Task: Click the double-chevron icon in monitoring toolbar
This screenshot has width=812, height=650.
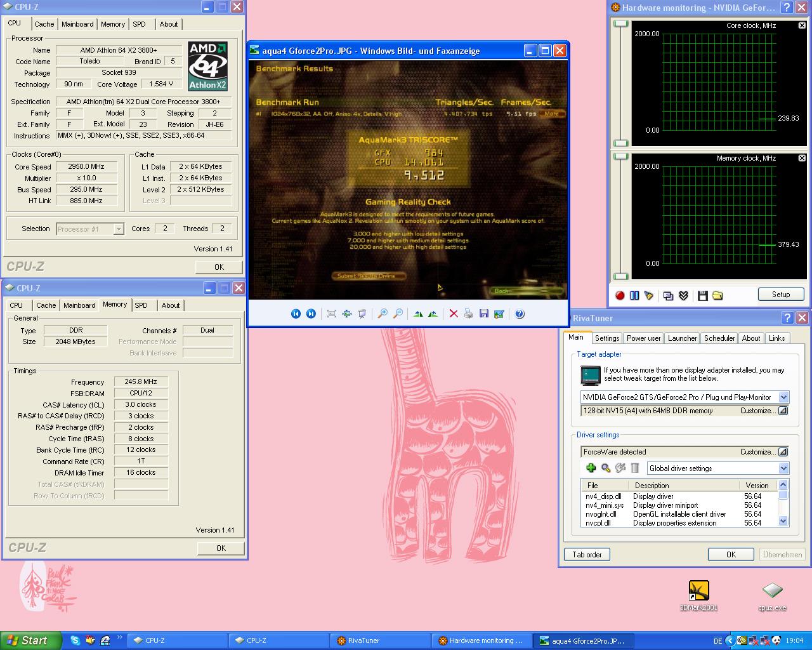Action: pyautogui.click(x=683, y=295)
